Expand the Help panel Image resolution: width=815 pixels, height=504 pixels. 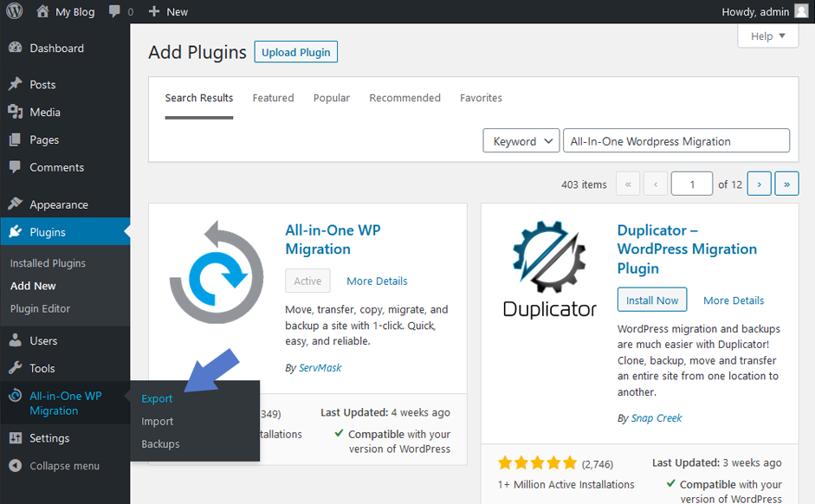[x=767, y=36]
